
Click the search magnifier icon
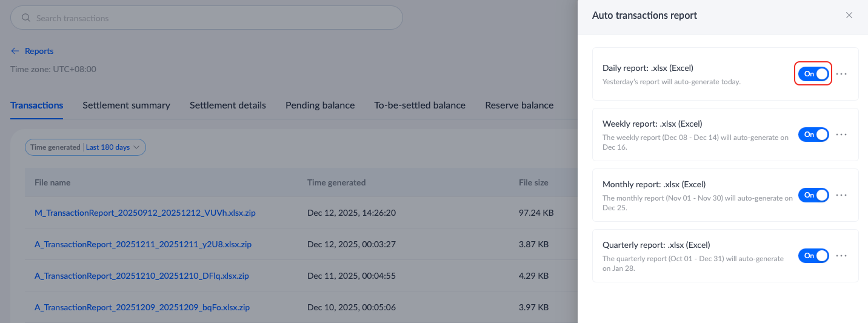tap(26, 18)
